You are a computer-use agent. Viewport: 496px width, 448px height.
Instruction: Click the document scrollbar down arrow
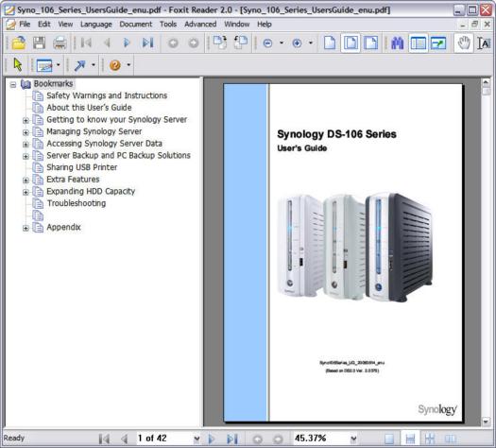tap(487, 422)
